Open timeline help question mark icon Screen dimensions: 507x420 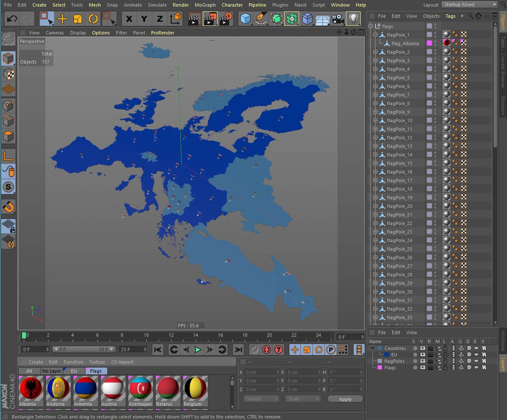click(279, 350)
